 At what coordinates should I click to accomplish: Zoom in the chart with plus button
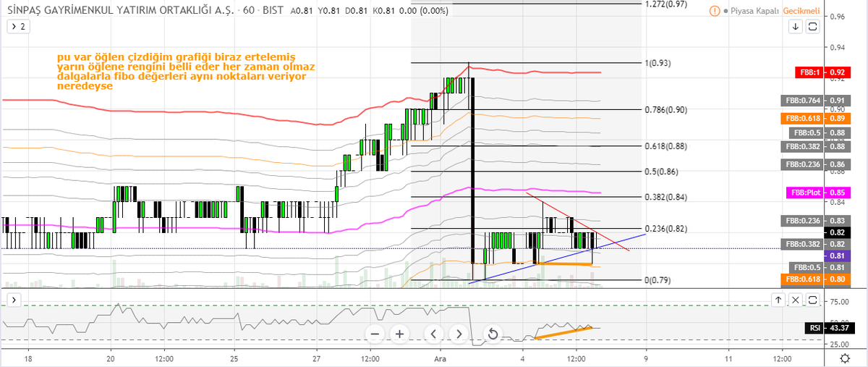pos(399,334)
